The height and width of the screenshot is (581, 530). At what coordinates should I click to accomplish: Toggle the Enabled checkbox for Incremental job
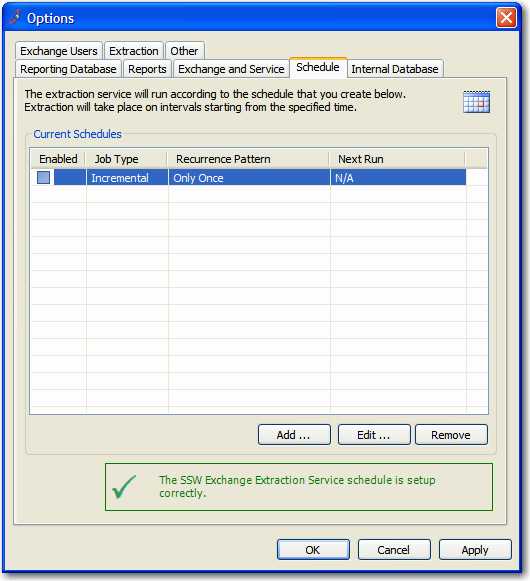pos(43,177)
